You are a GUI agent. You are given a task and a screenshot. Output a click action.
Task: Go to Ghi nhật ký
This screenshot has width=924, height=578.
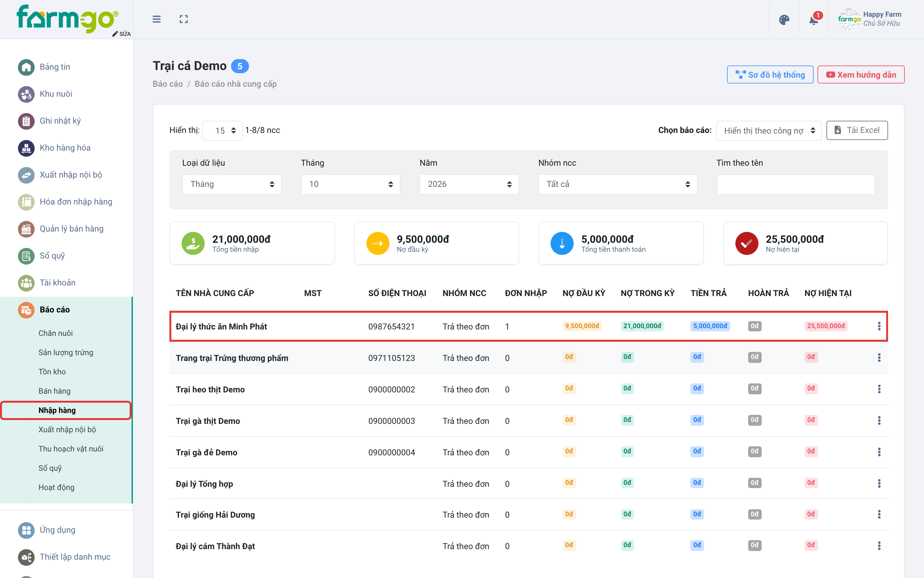pos(50,121)
